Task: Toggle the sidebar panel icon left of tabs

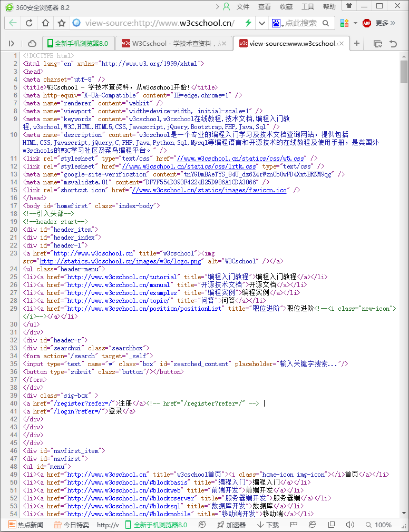Action: click(x=12, y=43)
